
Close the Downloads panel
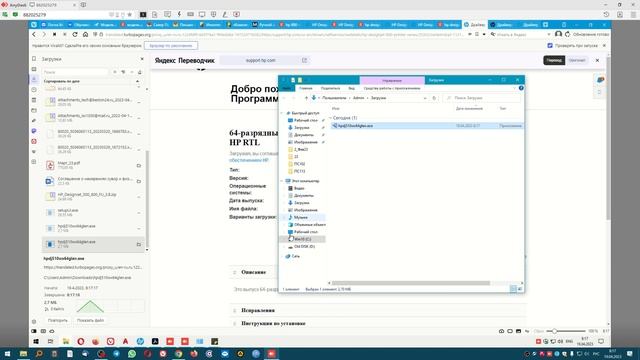click(142, 59)
